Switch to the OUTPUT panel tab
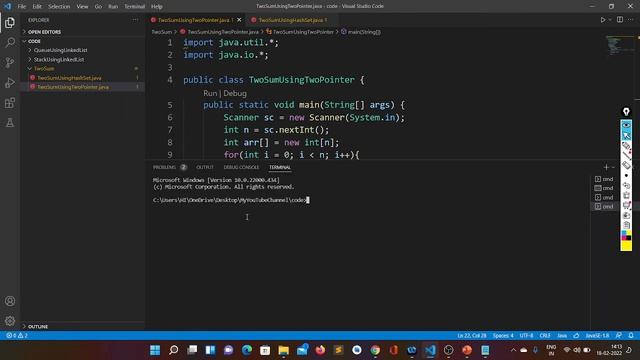 [205, 167]
